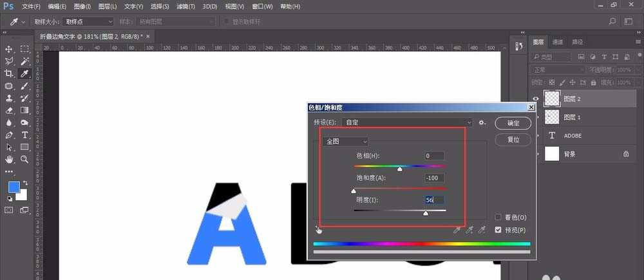Screen dimensions: 644x280
Task: Click the 色相 hue slider handle
Action: (x=400, y=169)
